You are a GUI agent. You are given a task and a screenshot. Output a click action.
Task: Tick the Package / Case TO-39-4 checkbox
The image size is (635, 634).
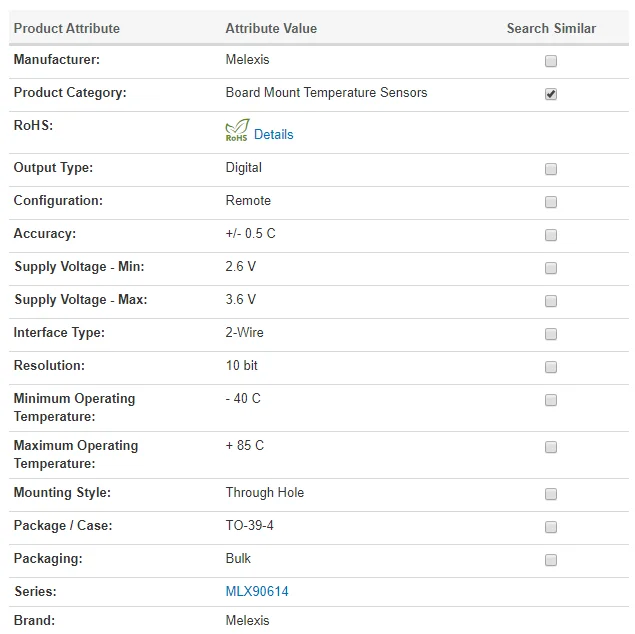pyautogui.click(x=551, y=527)
